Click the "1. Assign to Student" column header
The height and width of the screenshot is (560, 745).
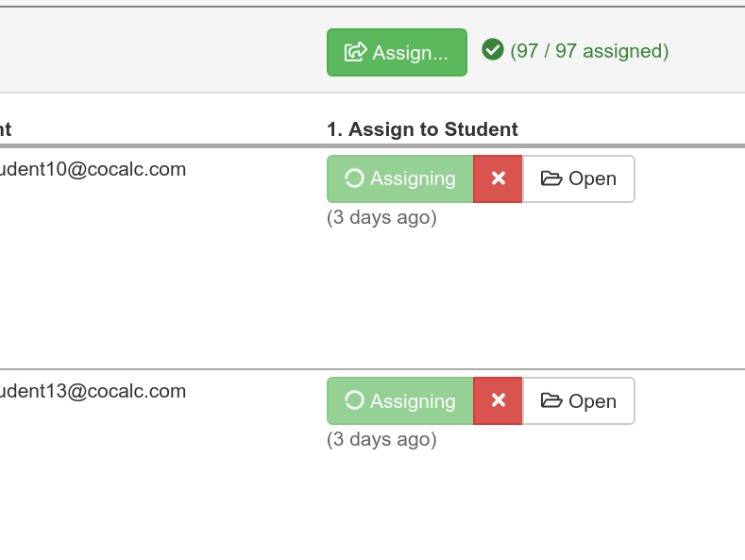[x=422, y=129]
